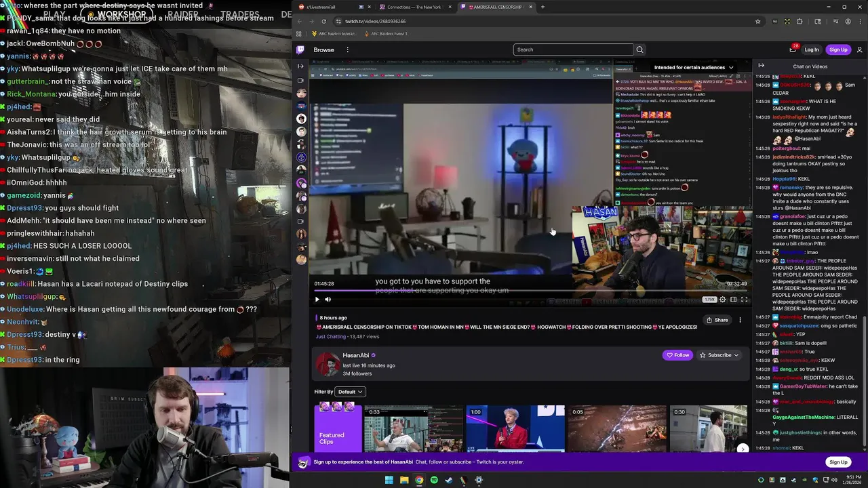Open the taskbar clock and date
Image resolution: width=868 pixels, height=488 pixels.
coord(851,480)
